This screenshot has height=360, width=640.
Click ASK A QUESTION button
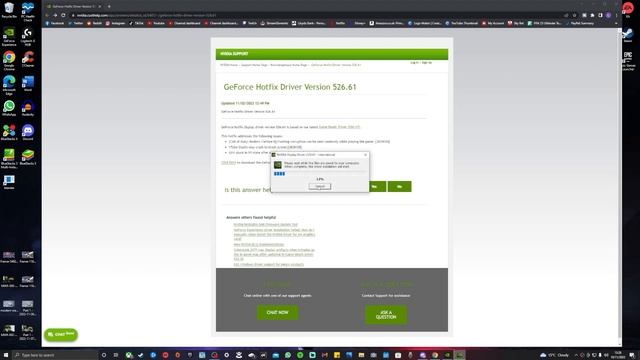386,315
